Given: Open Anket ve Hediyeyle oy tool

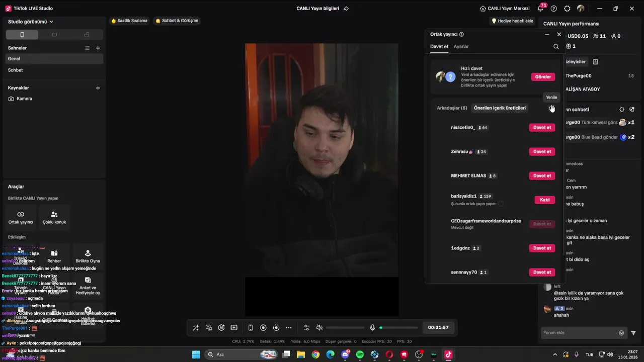Looking at the screenshot, I should coord(88,286).
